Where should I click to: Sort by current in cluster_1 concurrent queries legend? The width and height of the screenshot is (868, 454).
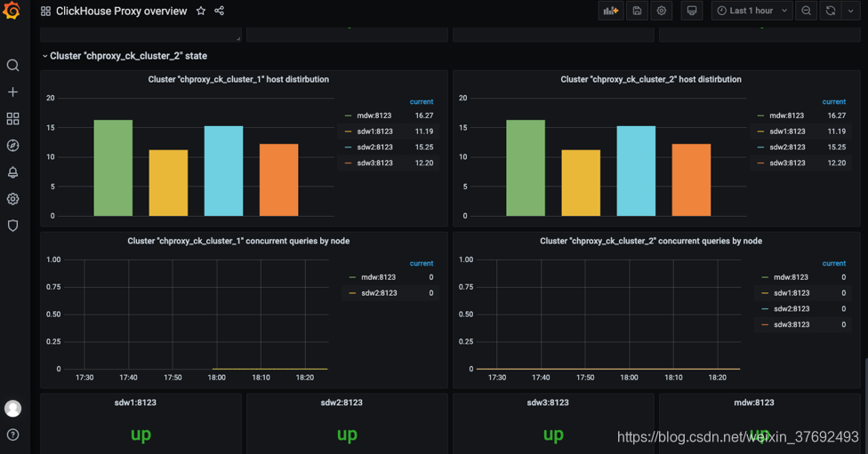(422, 263)
